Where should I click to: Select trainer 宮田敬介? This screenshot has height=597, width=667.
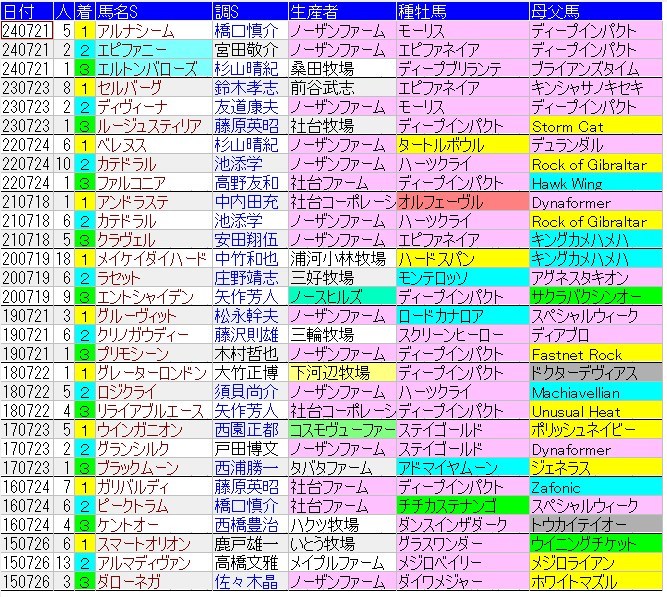click(x=250, y=50)
